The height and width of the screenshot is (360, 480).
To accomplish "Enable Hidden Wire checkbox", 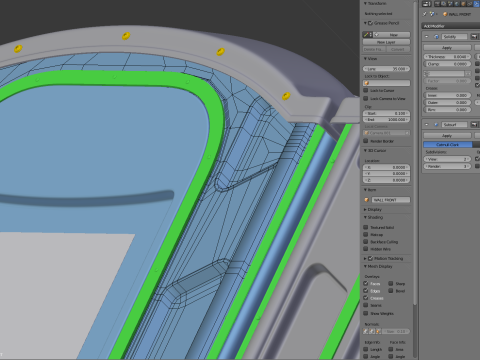I will coord(366,249).
